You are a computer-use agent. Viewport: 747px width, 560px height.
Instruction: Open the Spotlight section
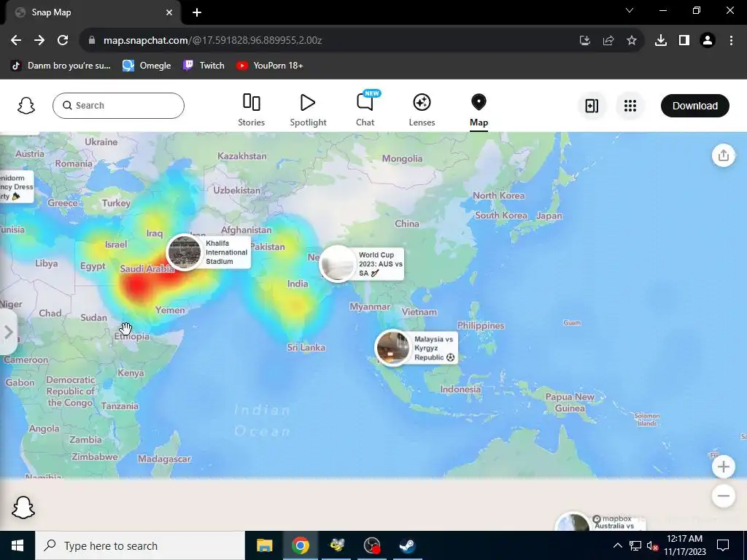click(x=308, y=109)
